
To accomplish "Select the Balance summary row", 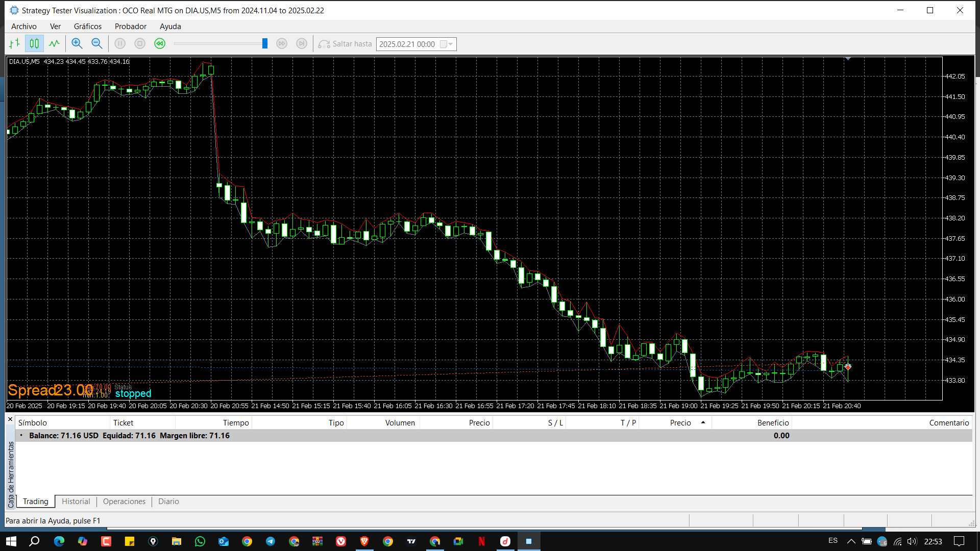I will [x=494, y=436].
